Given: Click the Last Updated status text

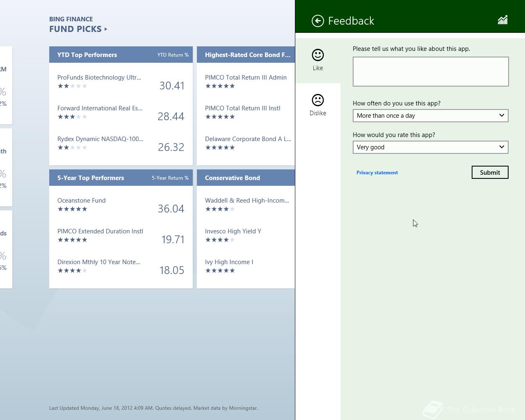Looking at the screenshot, I should pyautogui.click(x=153, y=408).
